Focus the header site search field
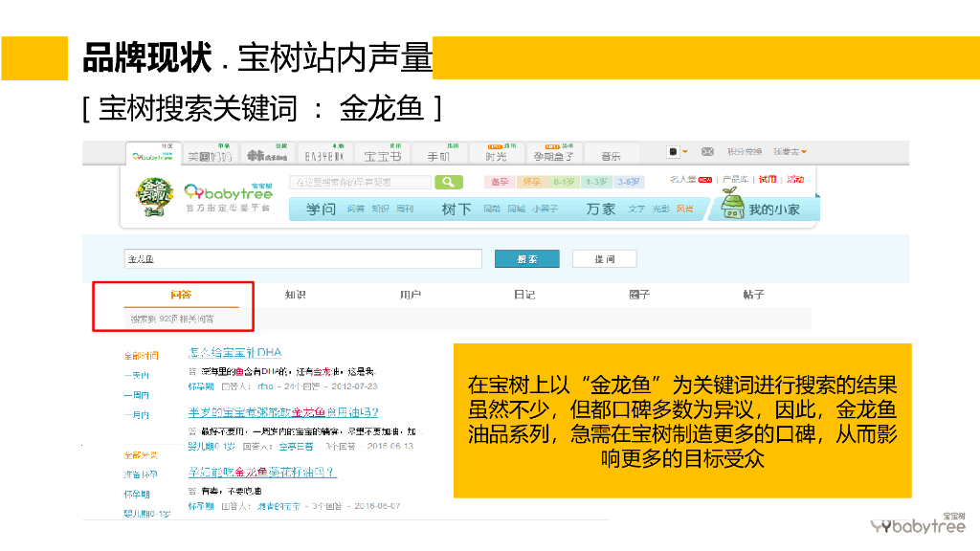Image resolution: width=980 pixels, height=551 pixels. click(361, 182)
